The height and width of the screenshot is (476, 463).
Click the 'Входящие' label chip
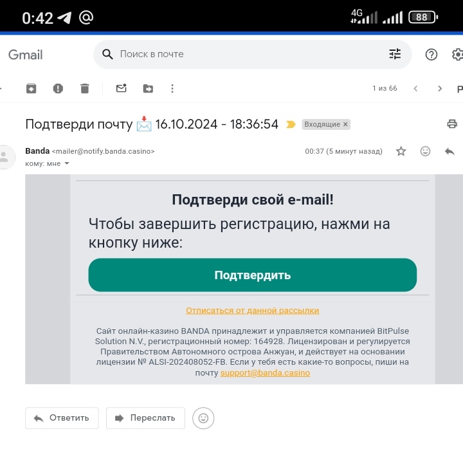point(322,124)
